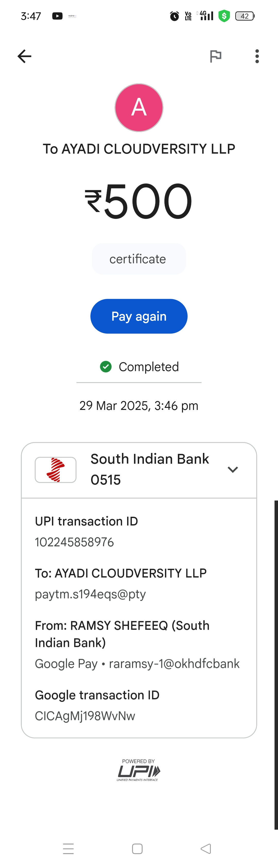Tap the back arrow icon
The image size is (278, 868).
click(24, 56)
